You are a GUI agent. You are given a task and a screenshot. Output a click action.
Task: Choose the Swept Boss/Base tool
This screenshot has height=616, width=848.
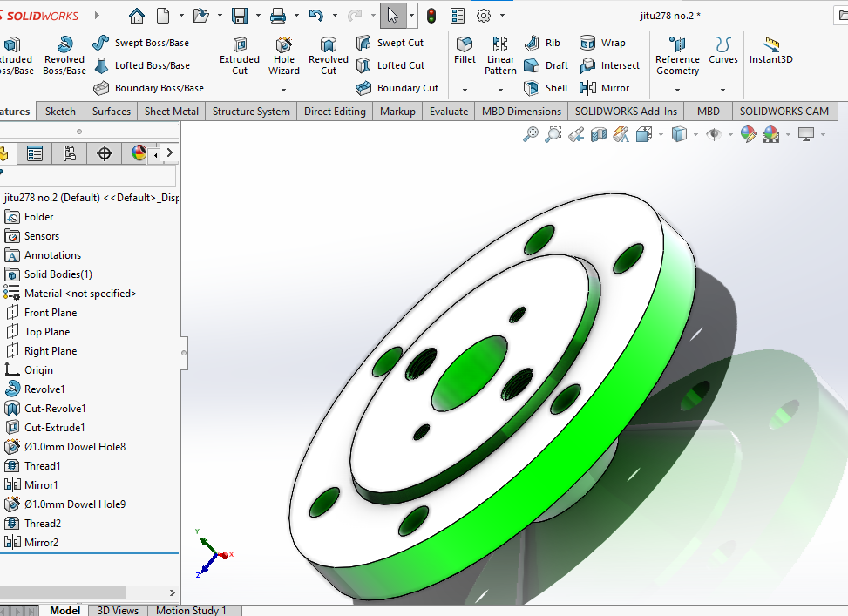click(x=140, y=43)
